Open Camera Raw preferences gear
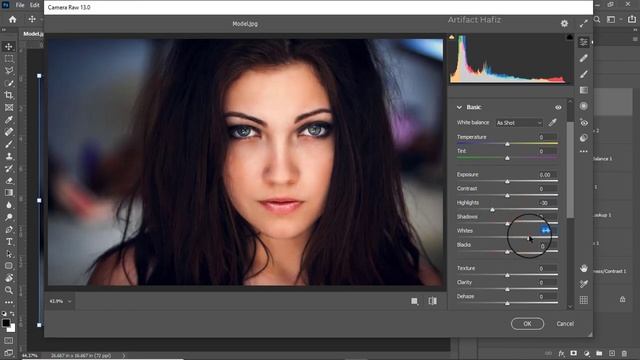This screenshot has width=640, height=360. [564, 24]
